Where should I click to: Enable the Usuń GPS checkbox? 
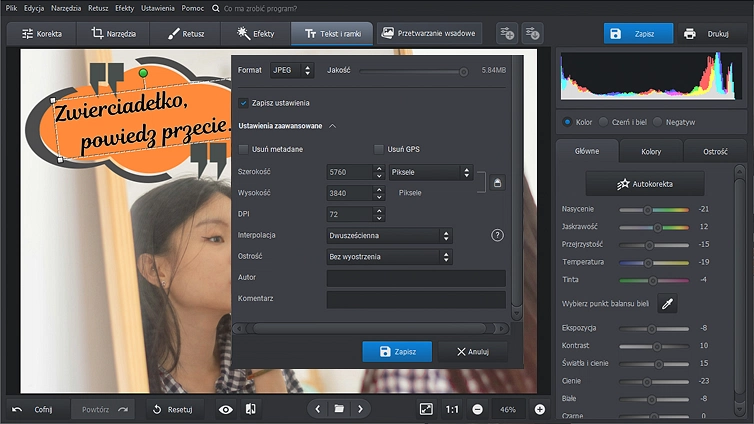(379, 149)
